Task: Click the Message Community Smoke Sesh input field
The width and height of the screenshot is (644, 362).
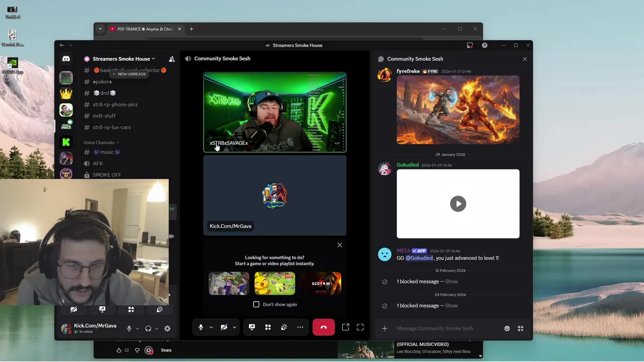Action: (448, 328)
